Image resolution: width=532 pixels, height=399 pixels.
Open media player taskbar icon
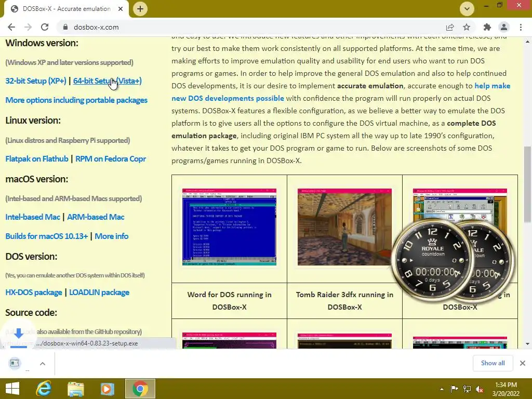pyautogui.click(x=107, y=389)
